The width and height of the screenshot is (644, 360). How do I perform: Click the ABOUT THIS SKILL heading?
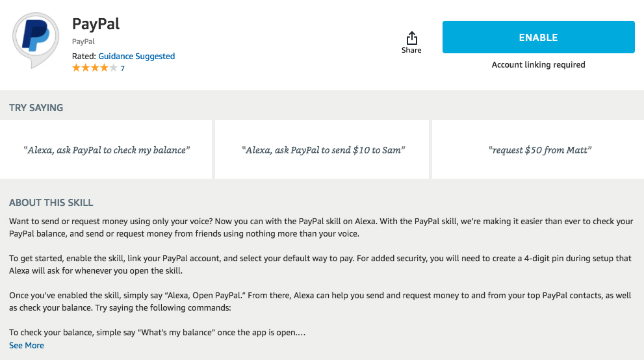(x=51, y=203)
